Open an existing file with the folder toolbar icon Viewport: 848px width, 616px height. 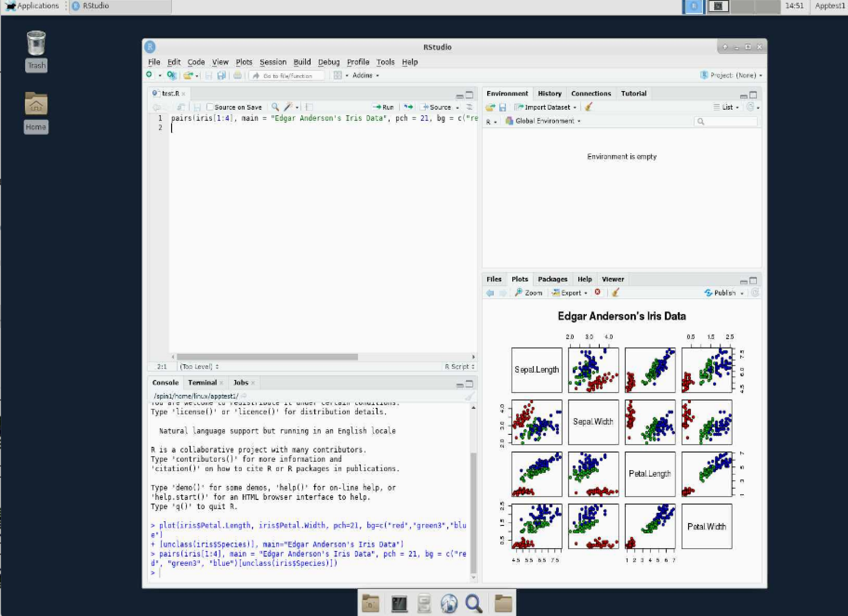188,75
